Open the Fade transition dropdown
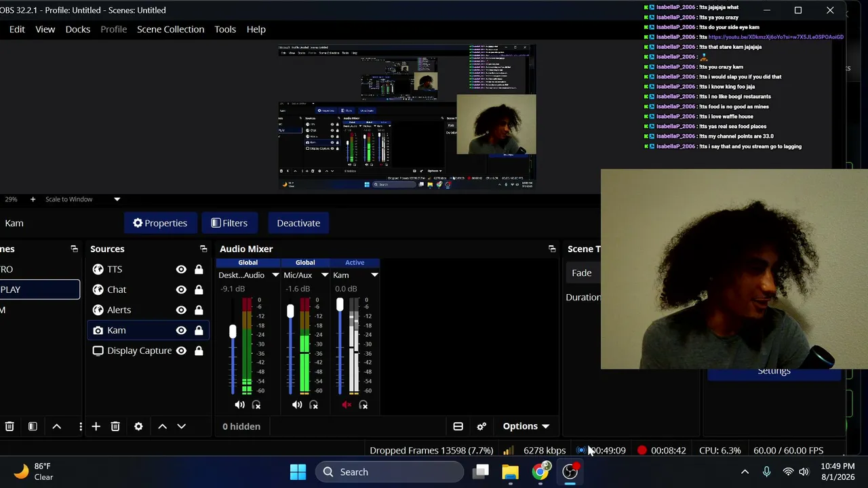The image size is (868, 488). tap(584, 272)
